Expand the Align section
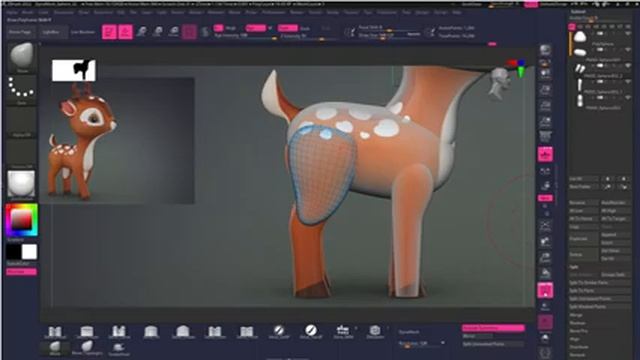 click(575, 339)
